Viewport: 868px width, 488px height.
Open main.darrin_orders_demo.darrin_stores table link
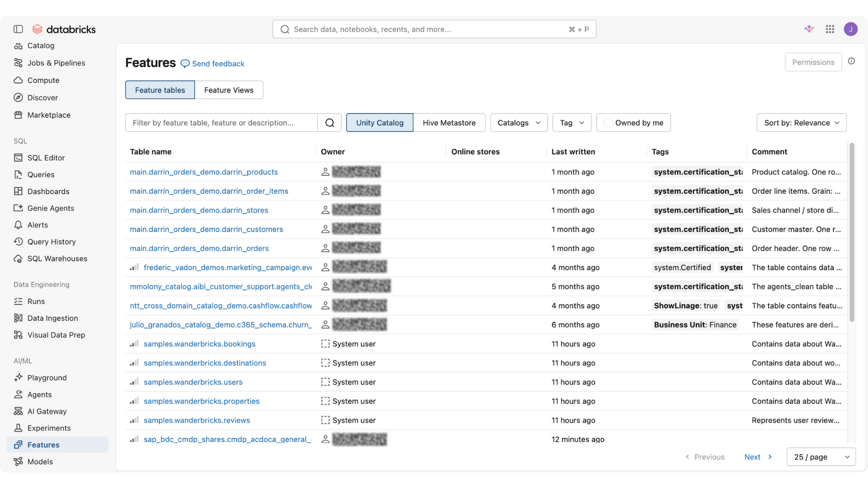pyautogui.click(x=199, y=210)
